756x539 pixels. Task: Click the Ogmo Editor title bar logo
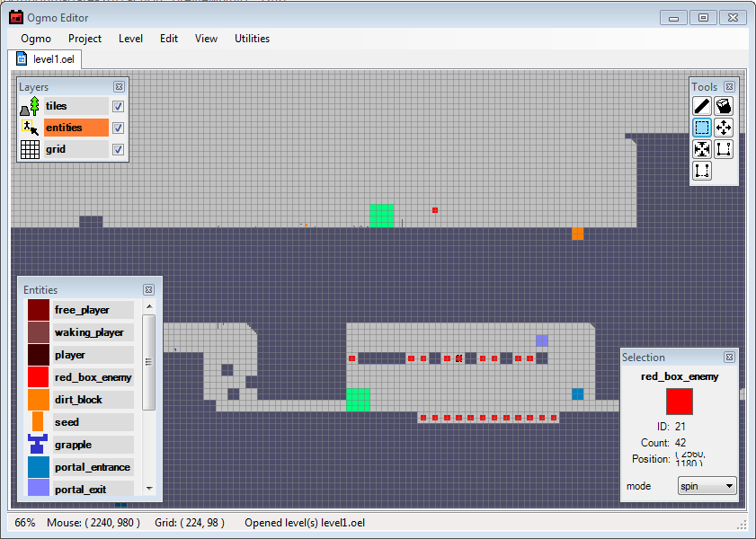16,17
